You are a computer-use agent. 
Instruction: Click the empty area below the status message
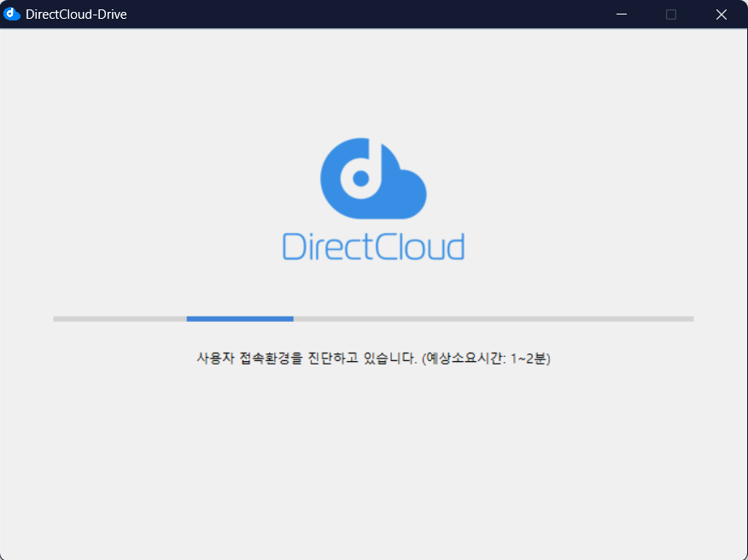click(374, 461)
